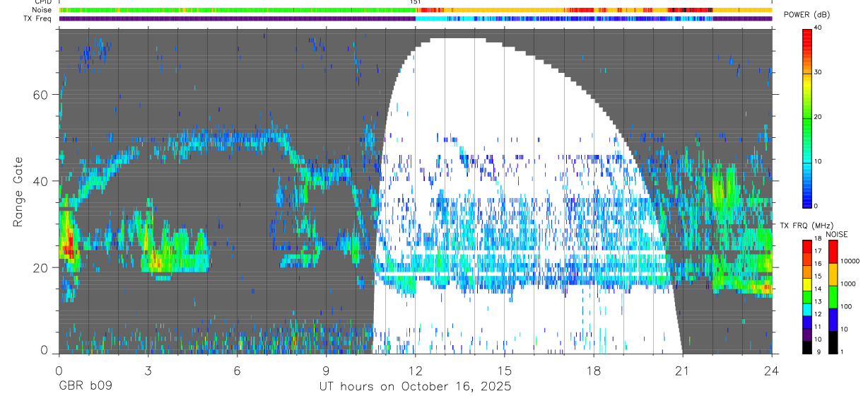
Task: Pick the red segment of the NOISE legend
Action: [x=833, y=252]
